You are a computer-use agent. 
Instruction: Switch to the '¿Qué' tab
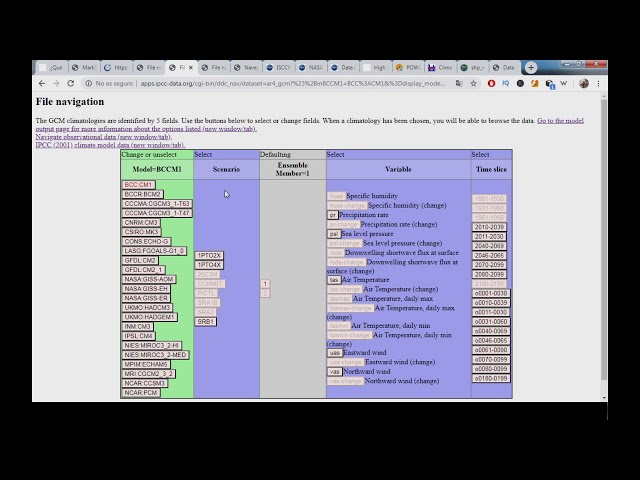[x=51, y=68]
